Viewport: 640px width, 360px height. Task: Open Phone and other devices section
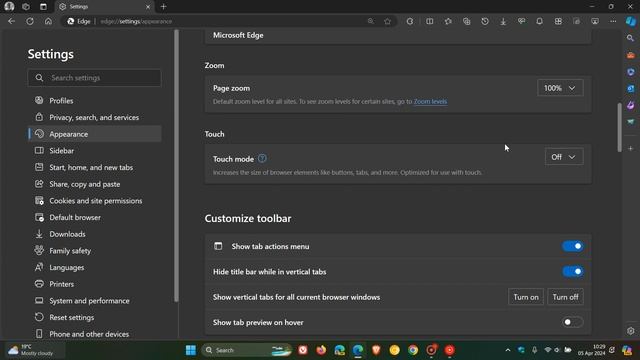pos(95,334)
